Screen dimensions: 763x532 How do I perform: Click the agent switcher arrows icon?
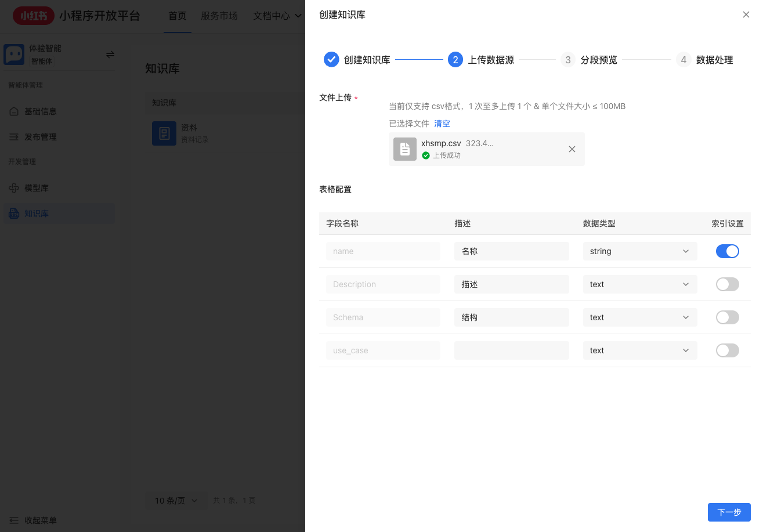tap(110, 54)
